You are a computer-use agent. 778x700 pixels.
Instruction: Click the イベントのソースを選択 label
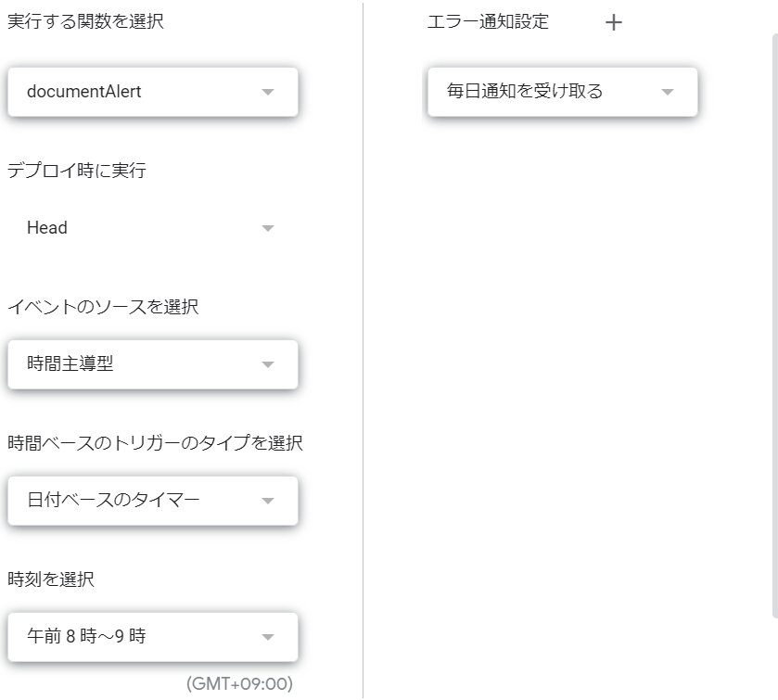103,307
